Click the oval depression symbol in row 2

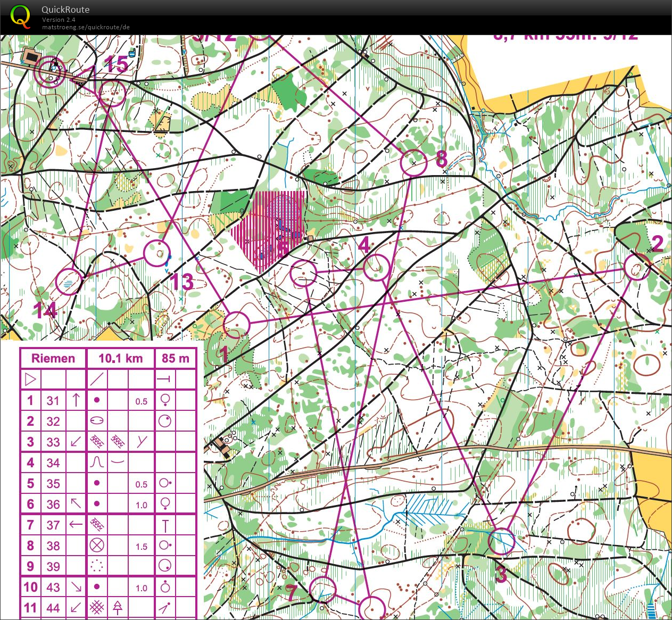pos(97,421)
